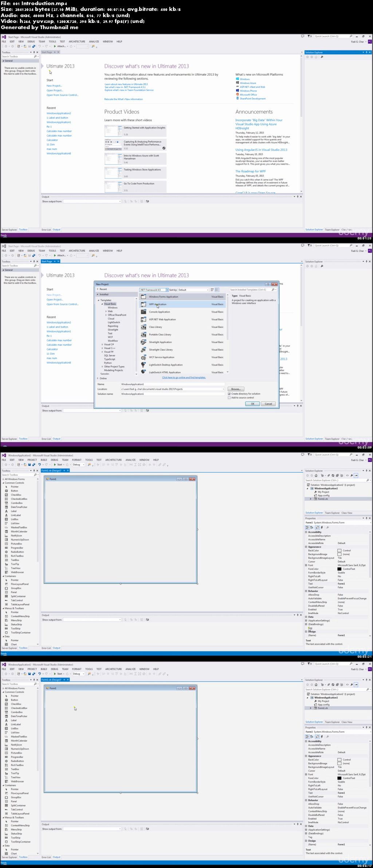Image resolution: width=373 pixels, height=868 pixels.
Task: Click Undo arrow in toolbar of 00:05:31 frame
Action: coord(39,465)
